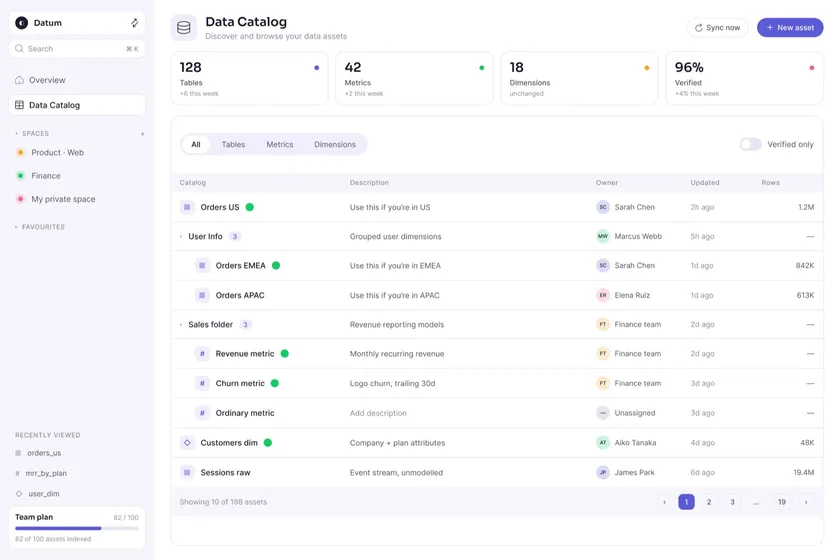Click the Orders EMEA table icon

[x=202, y=265]
